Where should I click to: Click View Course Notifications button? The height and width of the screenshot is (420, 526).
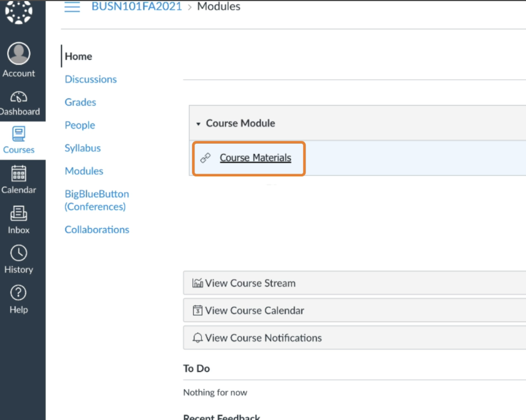click(x=263, y=338)
